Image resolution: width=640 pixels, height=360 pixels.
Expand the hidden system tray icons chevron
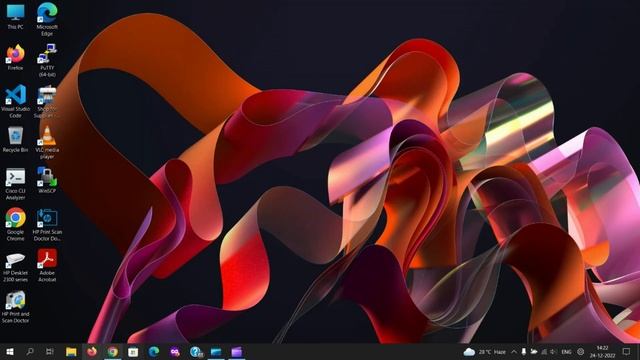click(x=514, y=351)
